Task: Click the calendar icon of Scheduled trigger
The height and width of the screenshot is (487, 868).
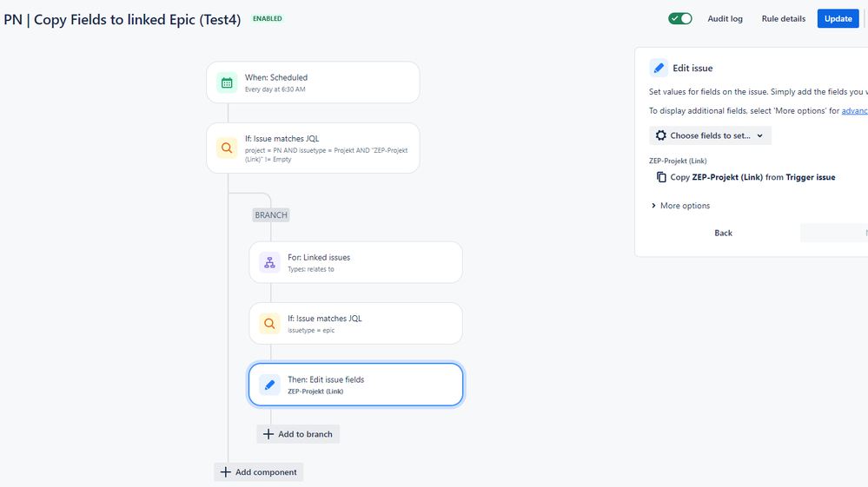Action: (227, 83)
